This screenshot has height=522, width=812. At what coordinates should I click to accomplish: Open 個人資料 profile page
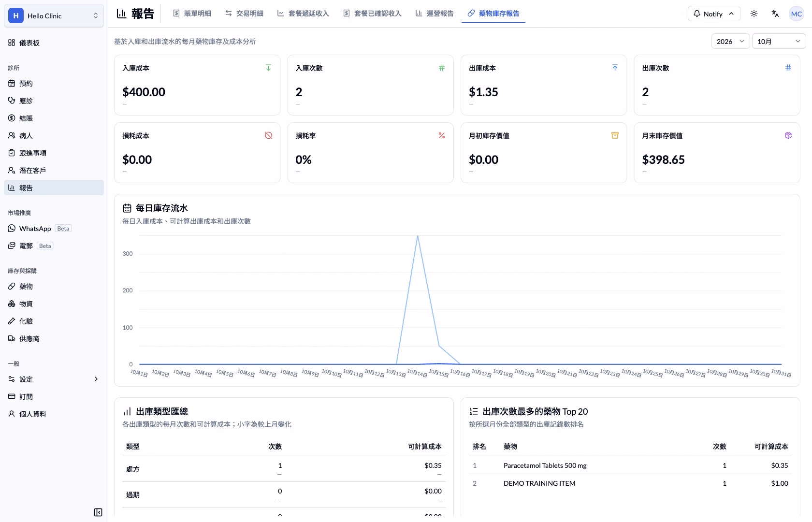[x=54, y=414]
